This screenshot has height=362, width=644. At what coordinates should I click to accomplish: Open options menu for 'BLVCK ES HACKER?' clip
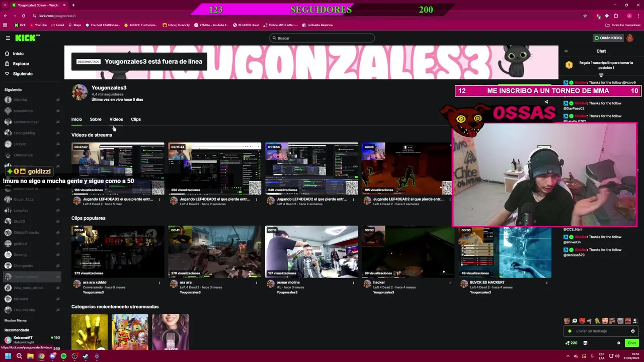pos(546,283)
